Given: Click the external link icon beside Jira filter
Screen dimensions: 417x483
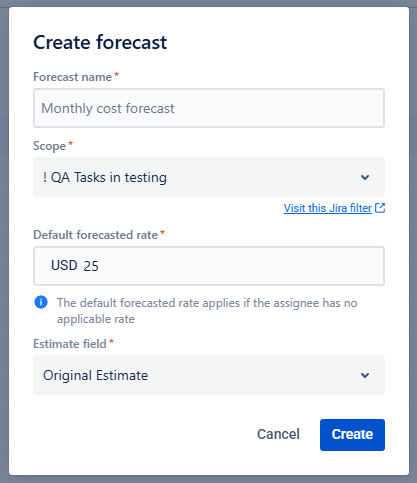Looking at the screenshot, I should click(x=380, y=208).
